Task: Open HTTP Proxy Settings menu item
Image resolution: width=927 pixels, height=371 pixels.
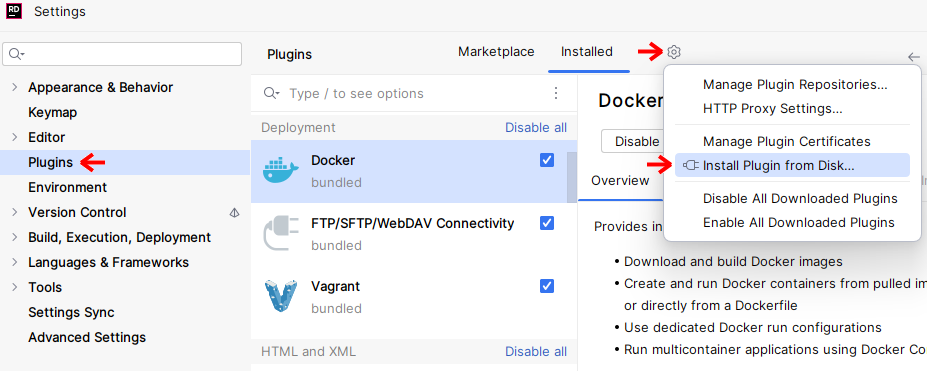Action: 773,109
